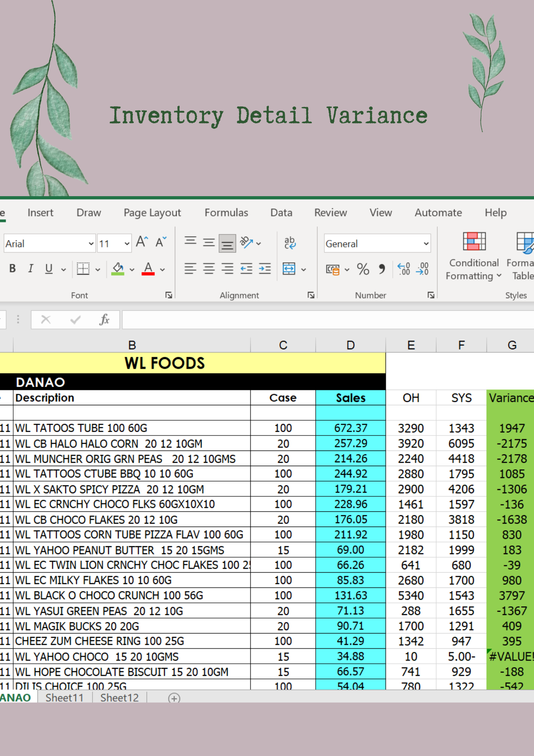Expand the font color options arrow
Viewport: 534px width, 756px height.
pos(162,270)
